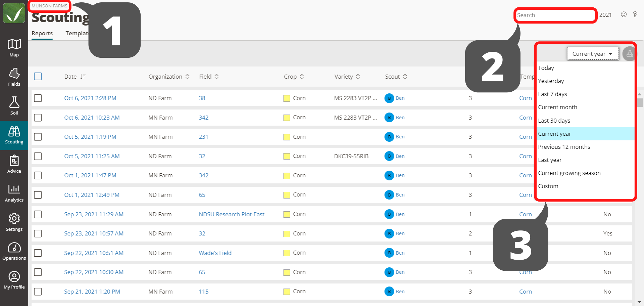644x306 pixels.
Task: Open the Map section in sidebar
Action: pos(14,48)
